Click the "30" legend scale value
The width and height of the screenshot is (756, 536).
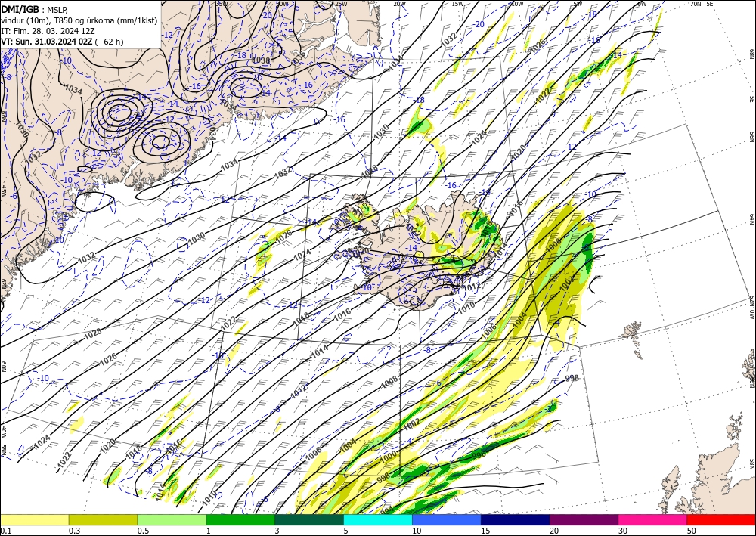click(623, 531)
